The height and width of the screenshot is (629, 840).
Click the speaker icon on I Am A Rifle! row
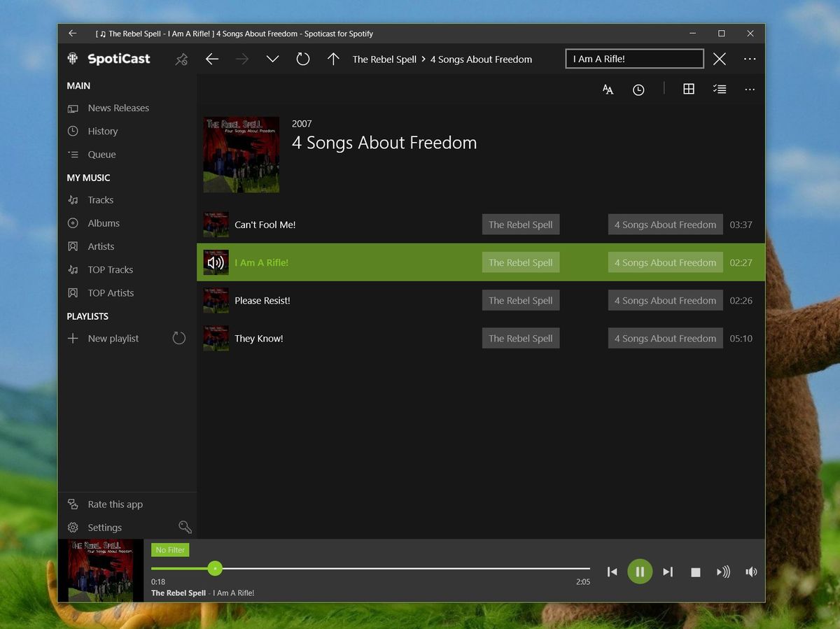click(216, 262)
